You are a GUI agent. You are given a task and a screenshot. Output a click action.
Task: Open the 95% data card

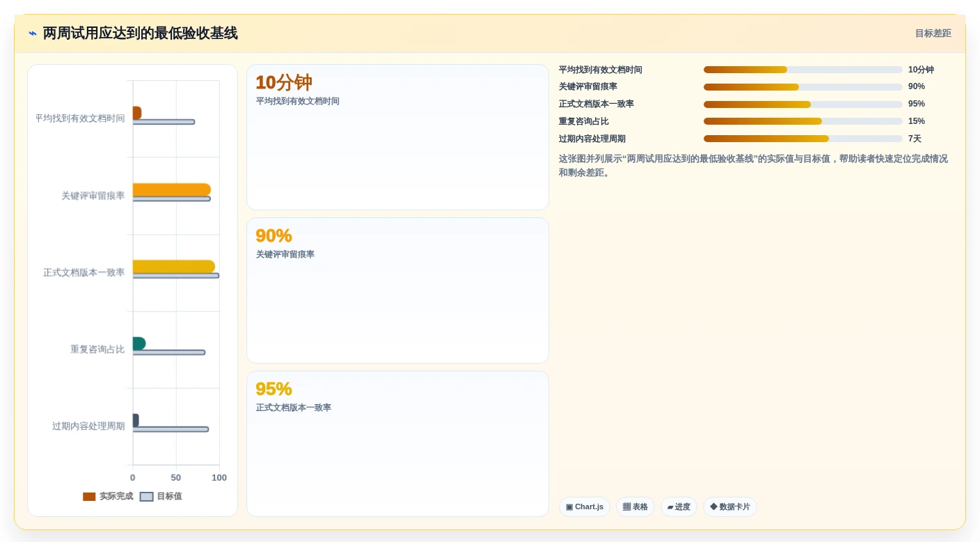(x=397, y=444)
